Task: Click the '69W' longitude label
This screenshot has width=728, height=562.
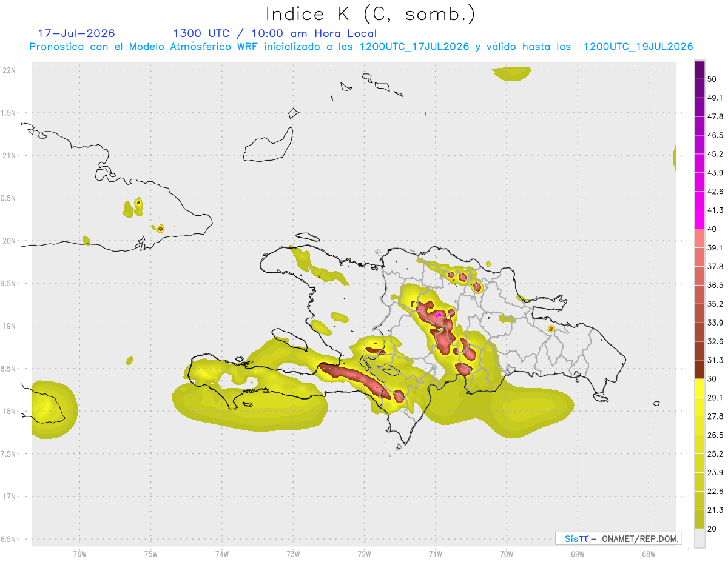Action: click(x=578, y=554)
